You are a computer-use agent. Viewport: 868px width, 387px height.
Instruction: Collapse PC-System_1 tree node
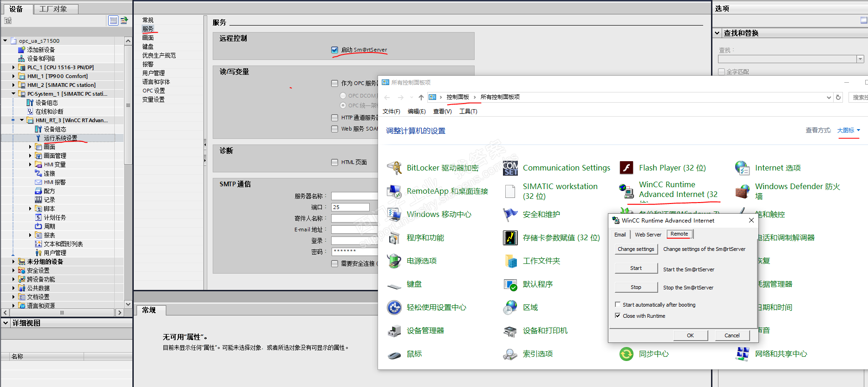click(13, 94)
